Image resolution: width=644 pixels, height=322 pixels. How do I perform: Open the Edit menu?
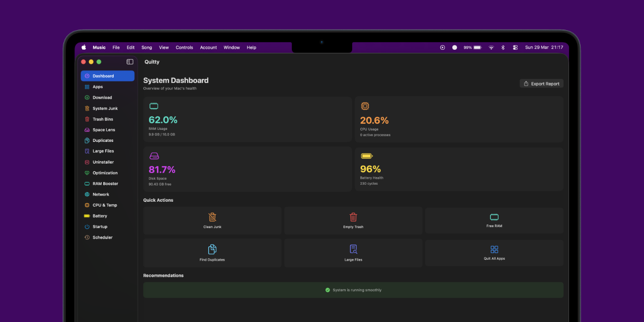tap(131, 47)
